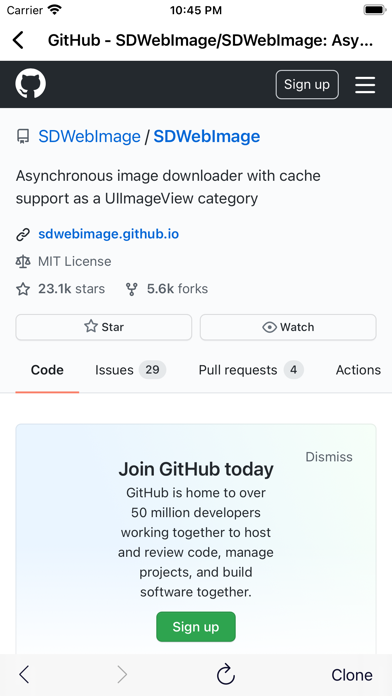Tap the Wi-Fi icon in the status bar
Image resolution: width=392 pixels, height=696 pixels.
click(55, 10)
